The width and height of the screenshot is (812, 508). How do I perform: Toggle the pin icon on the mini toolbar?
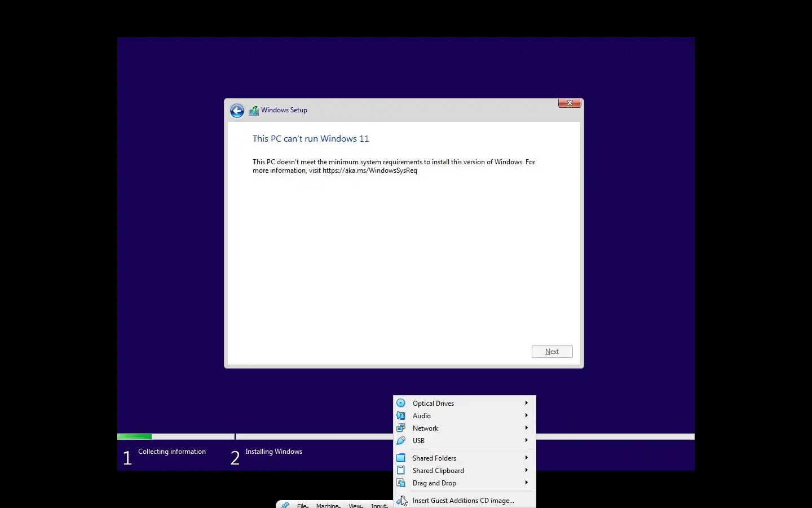(x=285, y=505)
